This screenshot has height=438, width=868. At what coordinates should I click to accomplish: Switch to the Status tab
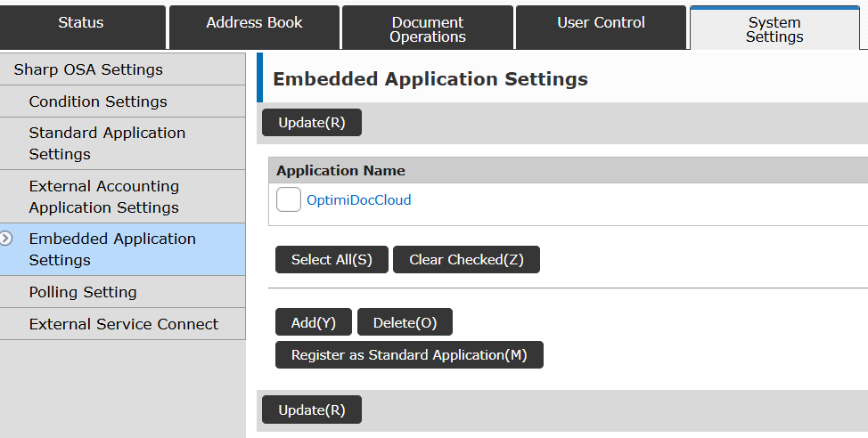pyautogui.click(x=81, y=24)
